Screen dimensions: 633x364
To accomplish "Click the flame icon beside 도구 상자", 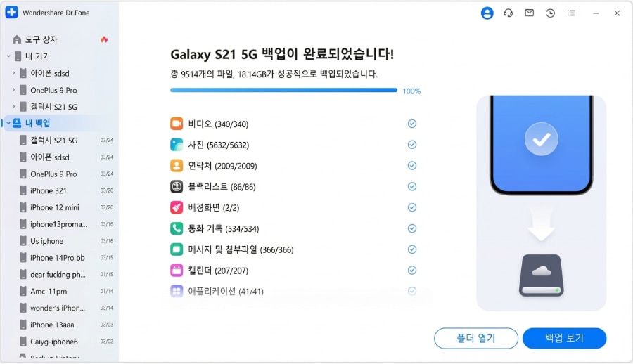I will pos(104,39).
